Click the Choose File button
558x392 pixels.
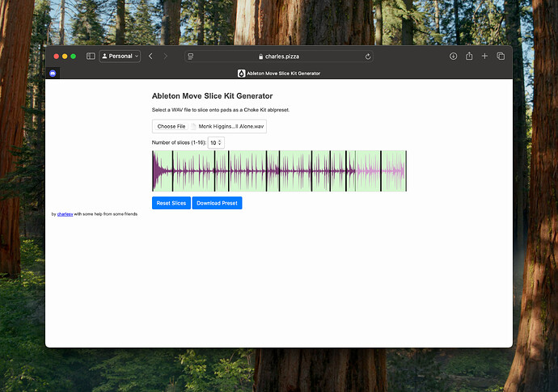pyautogui.click(x=171, y=126)
